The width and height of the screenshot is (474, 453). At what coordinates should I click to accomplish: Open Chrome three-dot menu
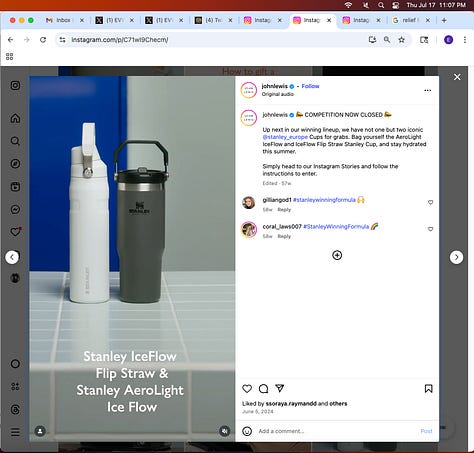[x=465, y=40]
